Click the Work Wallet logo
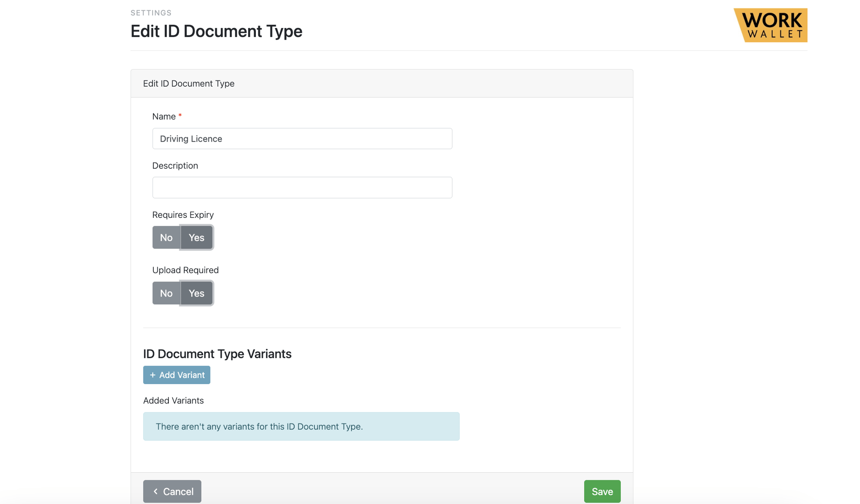The width and height of the screenshot is (860, 504). tap(771, 25)
